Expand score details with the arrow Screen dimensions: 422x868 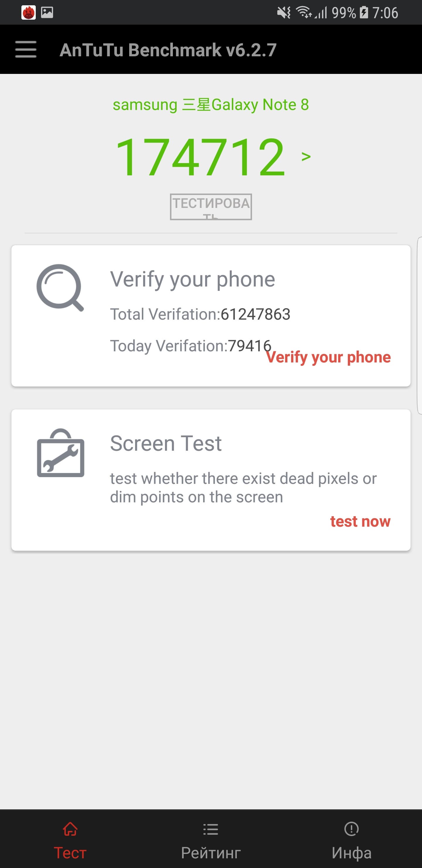(306, 157)
